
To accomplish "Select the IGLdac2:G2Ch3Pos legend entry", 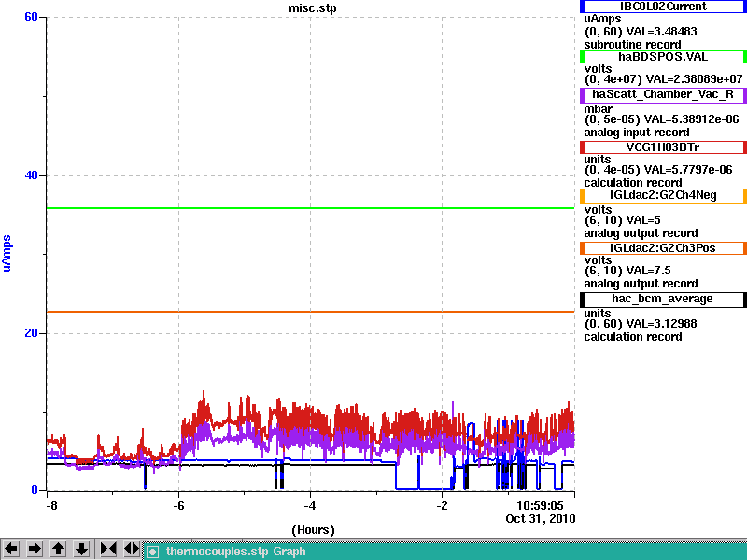I will tap(663, 248).
